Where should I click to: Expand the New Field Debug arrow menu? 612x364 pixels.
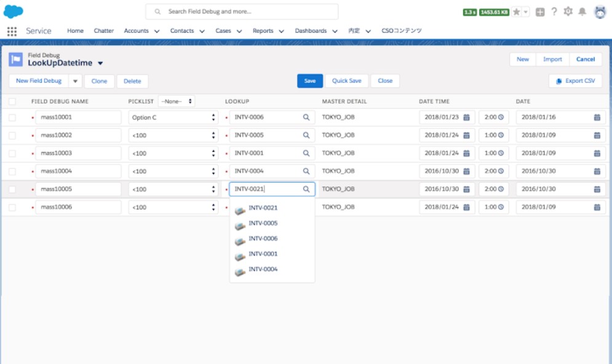click(75, 81)
